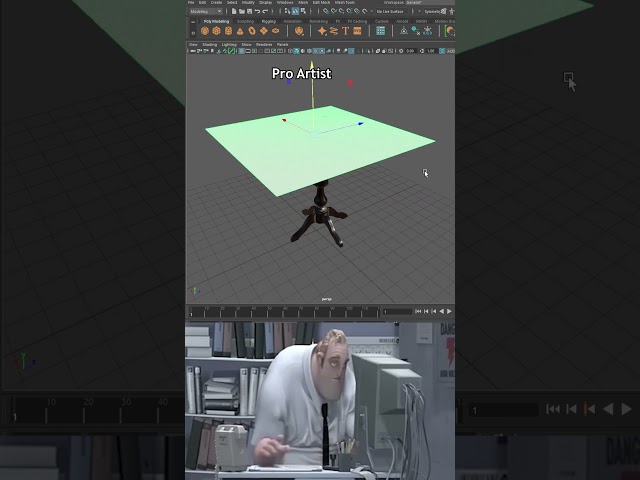Click the No Live Surface field
The width and height of the screenshot is (640, 480).
click(x=390, y=11)
